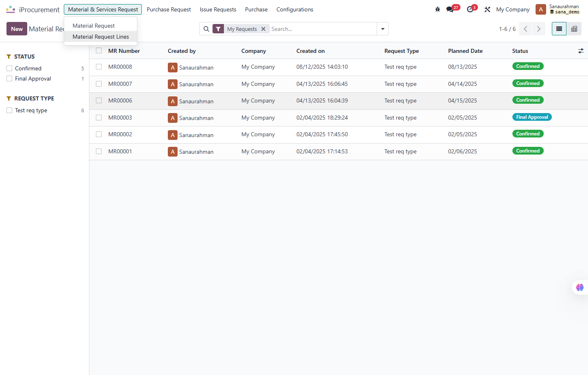Sort by the MR Number column
Viewport: 588px width, 375px height.
tap(124, 51)
